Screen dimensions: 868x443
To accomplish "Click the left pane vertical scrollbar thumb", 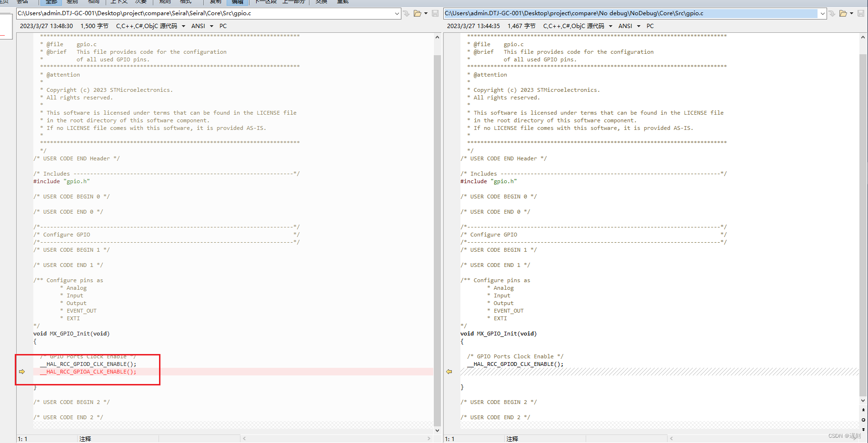I will 437,240.
